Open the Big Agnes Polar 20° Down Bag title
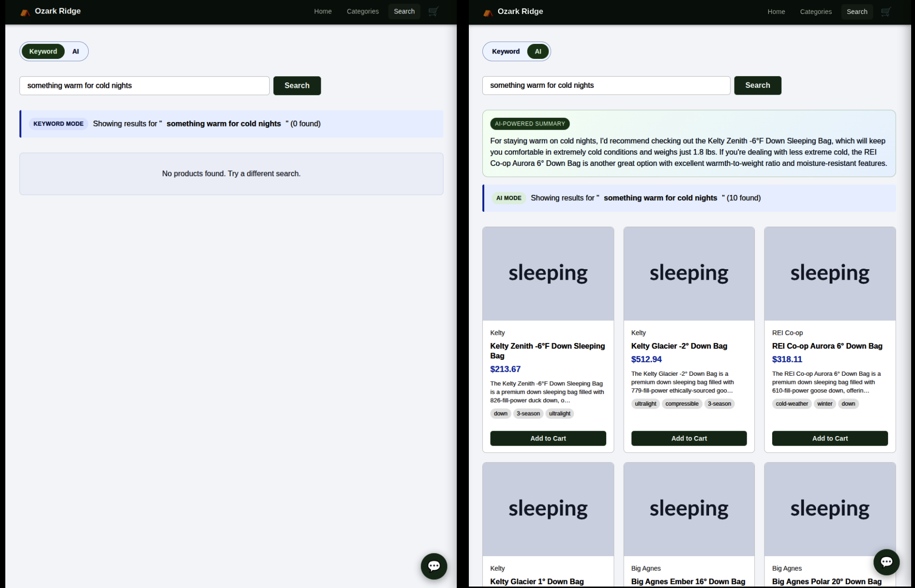915x588 pixels. coord(827,581)
